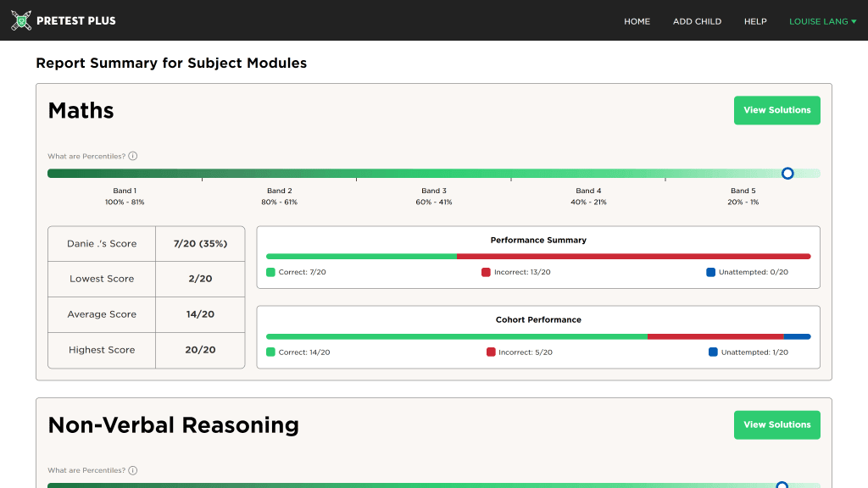The image size is (868, 488).
Task: Click the green Correct legend icon in Cohort Performance
Action: pos(270,352)
